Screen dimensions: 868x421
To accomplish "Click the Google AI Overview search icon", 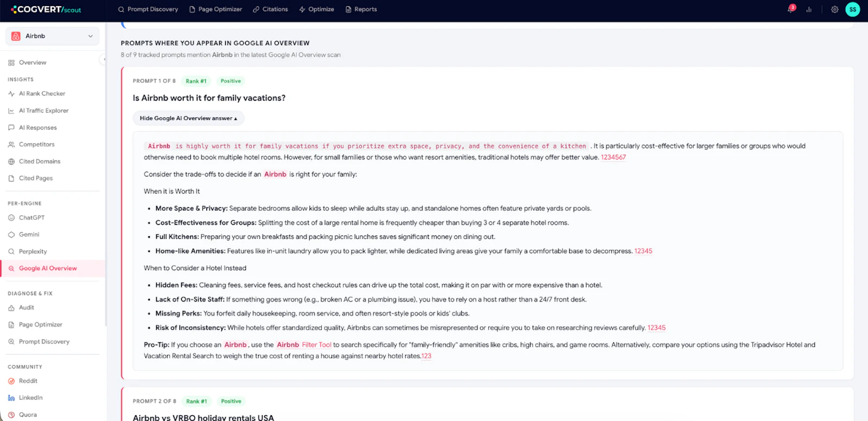I will pos(11,269).
